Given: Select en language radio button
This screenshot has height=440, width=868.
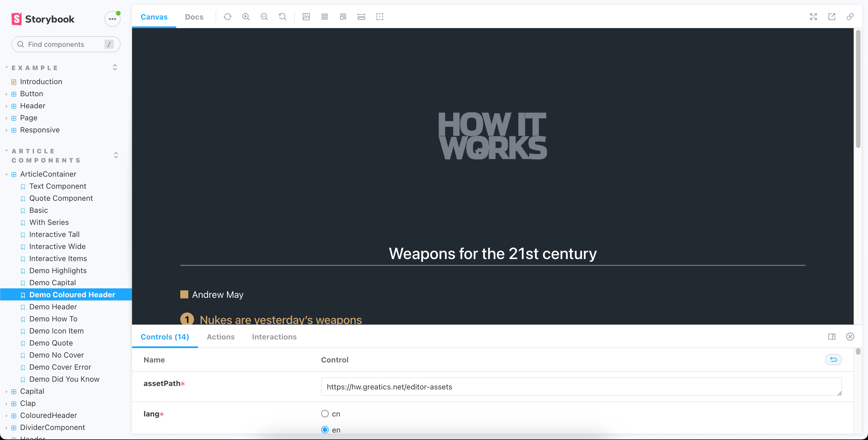Looking at the screenshot, I should coord(325,430).
